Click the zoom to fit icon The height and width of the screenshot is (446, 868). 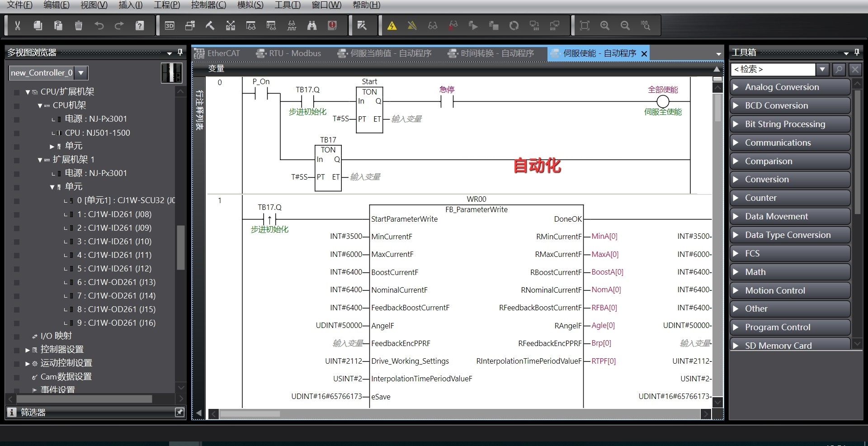(585, 25)
